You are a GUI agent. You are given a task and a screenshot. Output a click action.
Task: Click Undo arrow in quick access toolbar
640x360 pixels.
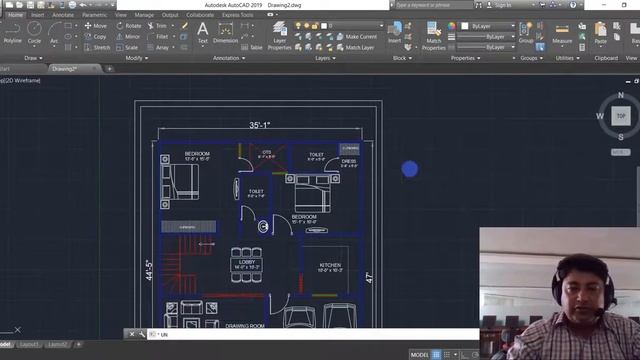[x=83, y=5]
